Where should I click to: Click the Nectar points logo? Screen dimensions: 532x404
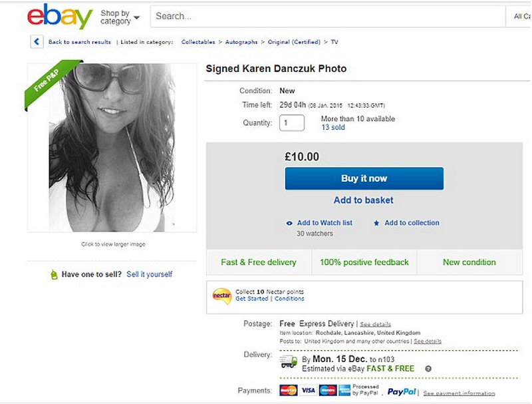(221, 295)
